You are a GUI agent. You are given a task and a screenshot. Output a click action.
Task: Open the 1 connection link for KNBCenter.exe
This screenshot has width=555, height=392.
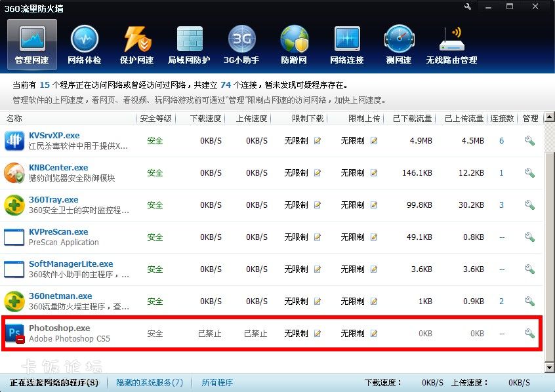point(502,173)
